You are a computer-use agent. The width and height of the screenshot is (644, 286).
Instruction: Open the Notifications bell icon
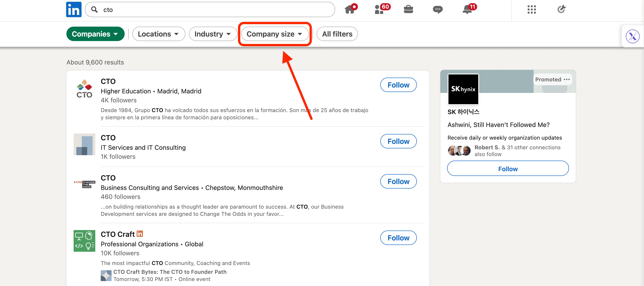(x=467, y=9)
